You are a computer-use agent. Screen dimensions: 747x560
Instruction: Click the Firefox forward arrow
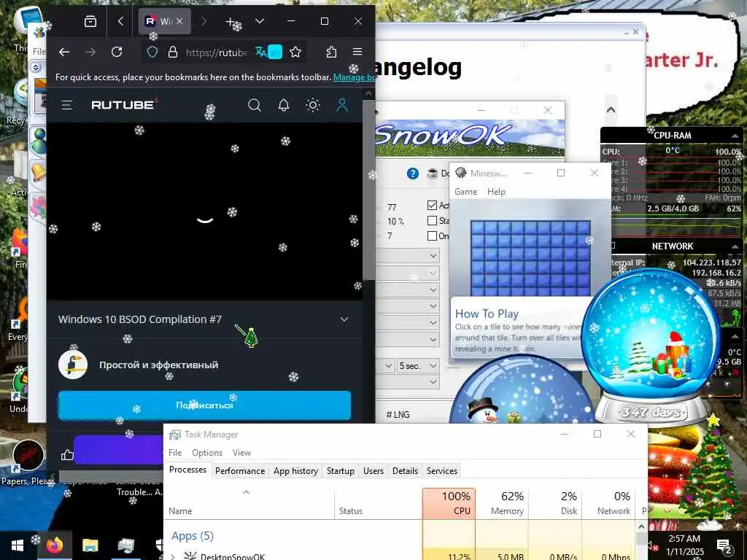click(x=90, y=52)
